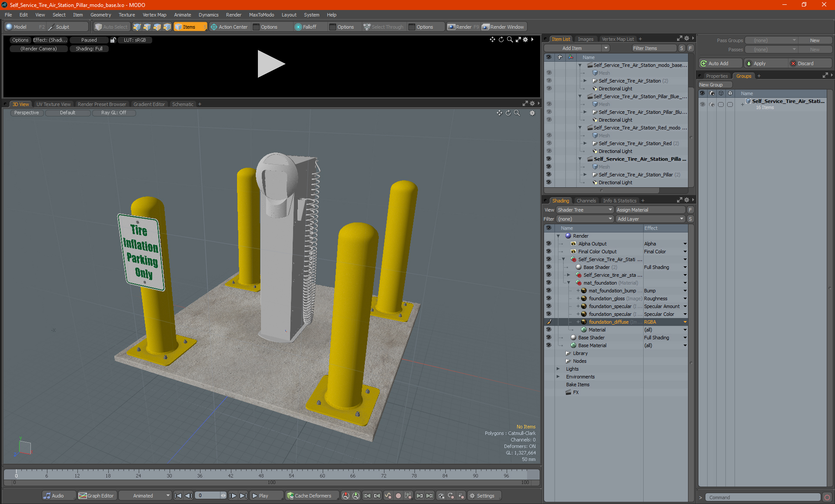Open the Add Layer dropdown
The width and height of the screenshot is (835, 504).
[650, 219]
